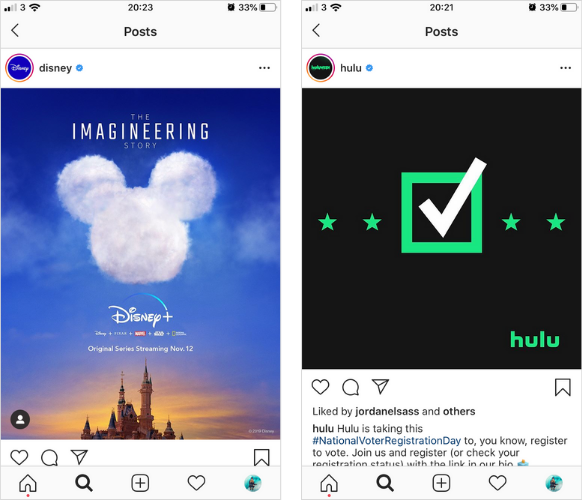Share the Disney post via paper plane
The width and height of the screenshot is (582, 500).
[79, 457]
